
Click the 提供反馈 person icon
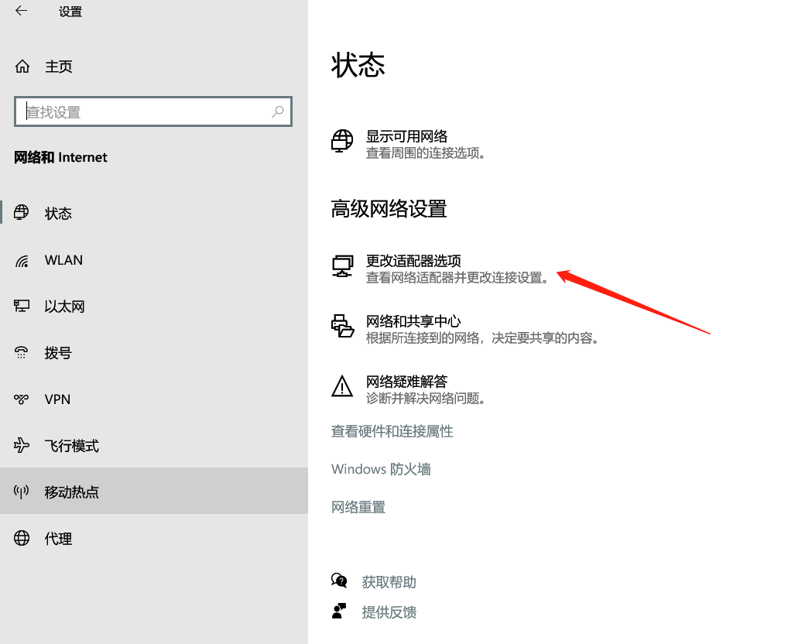339,611
